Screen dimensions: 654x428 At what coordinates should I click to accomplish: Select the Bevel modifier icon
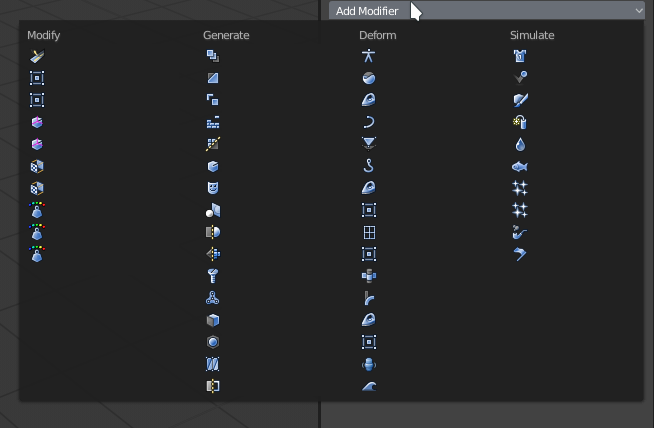213,78
